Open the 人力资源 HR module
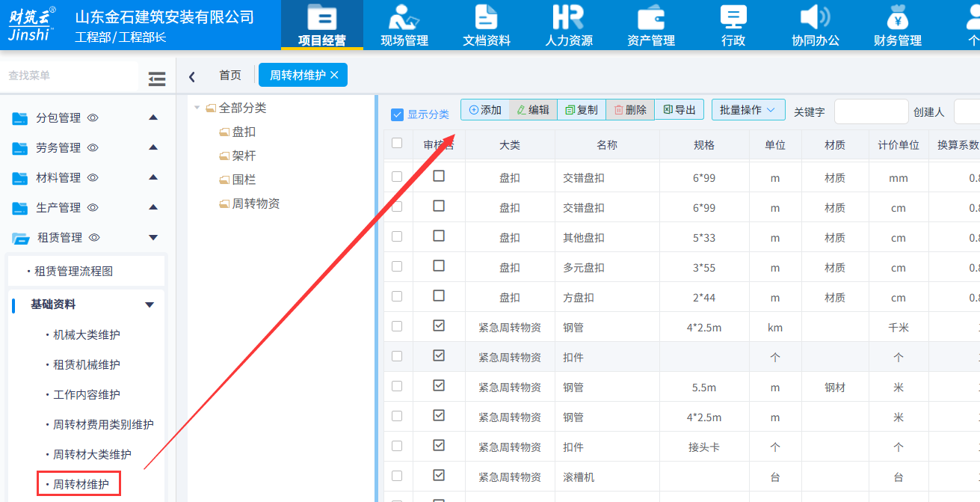 point(569,25)
